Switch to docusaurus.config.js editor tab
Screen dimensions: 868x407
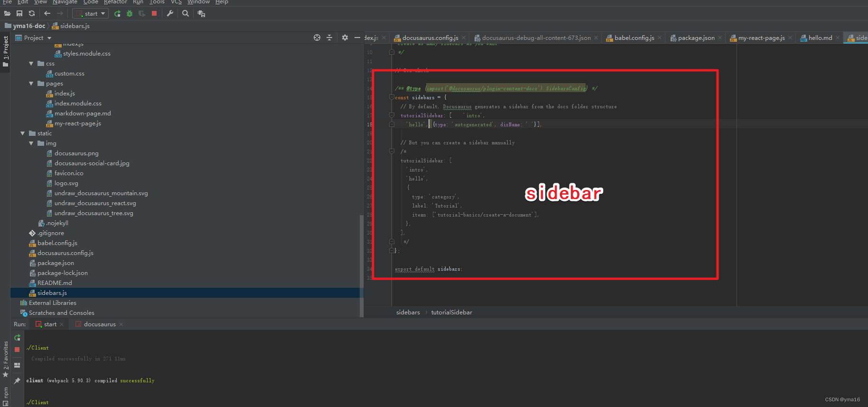click(x=430, y=38)
